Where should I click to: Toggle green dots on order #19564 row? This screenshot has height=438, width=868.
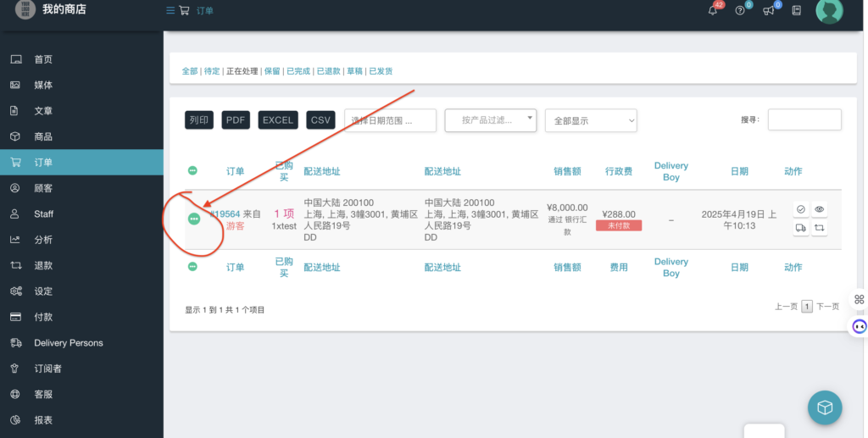coord(194,219)
